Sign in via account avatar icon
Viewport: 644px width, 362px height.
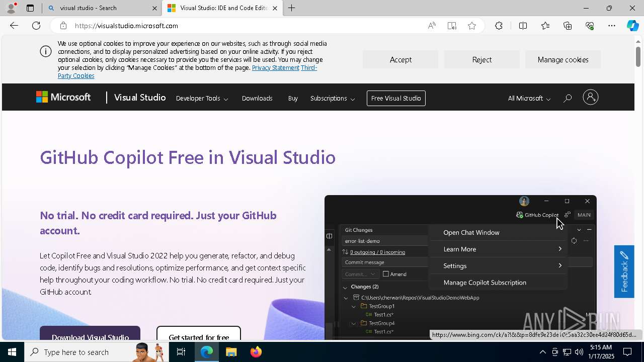click(591, 98)
